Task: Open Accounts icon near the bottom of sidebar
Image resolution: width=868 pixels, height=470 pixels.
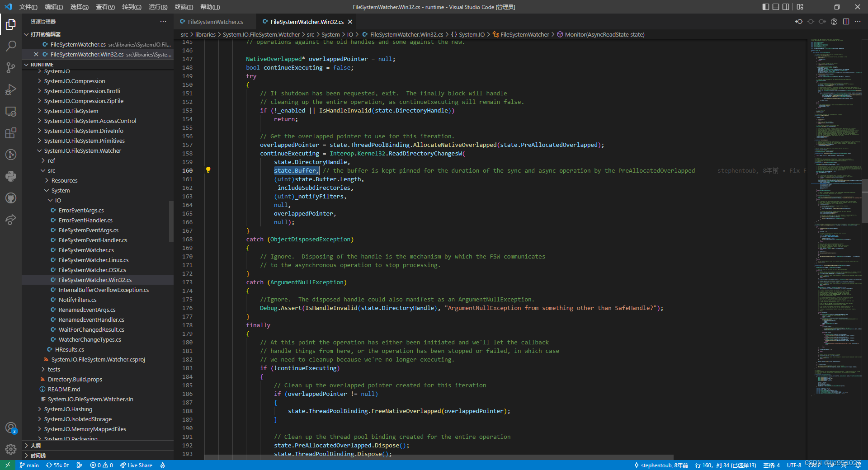Action: pos(11,428)
